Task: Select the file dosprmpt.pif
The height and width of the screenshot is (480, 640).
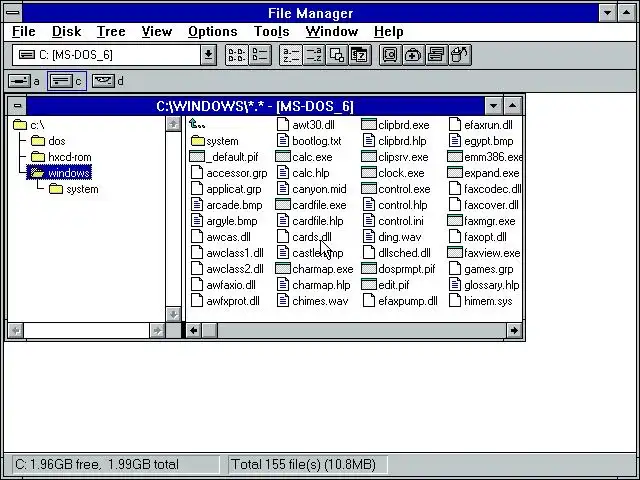Action: click(x=399, y=269)
